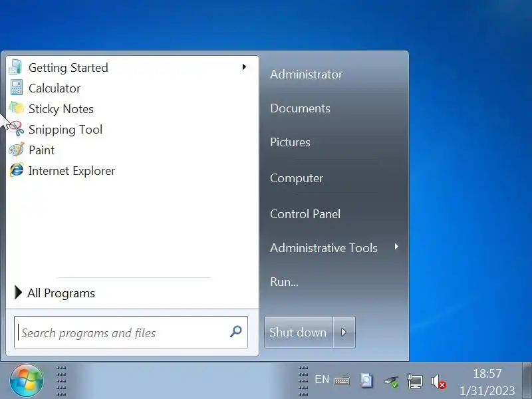The image size is (532, 399).
Task: Click the document magnifier tray icon
Action: click(x=367, y=380)
